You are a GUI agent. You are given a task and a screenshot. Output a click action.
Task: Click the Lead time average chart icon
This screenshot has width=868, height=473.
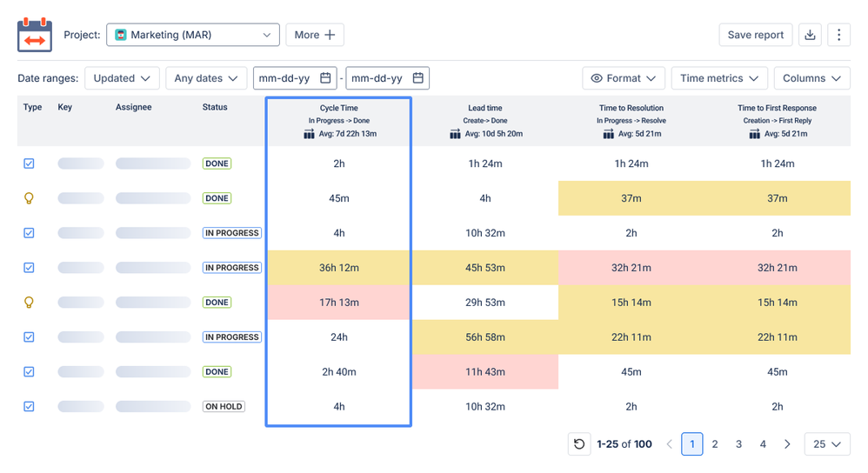[x=455, y=134]
